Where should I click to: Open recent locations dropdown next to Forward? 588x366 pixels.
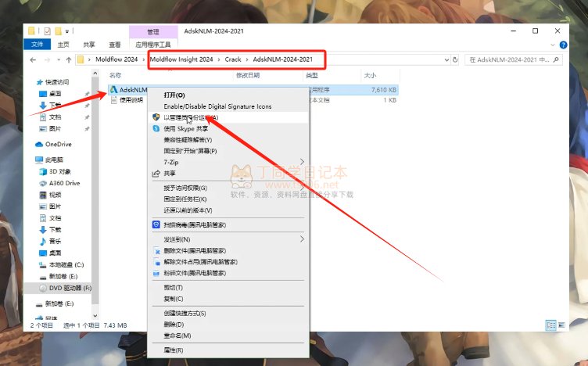tap(59, 60)
